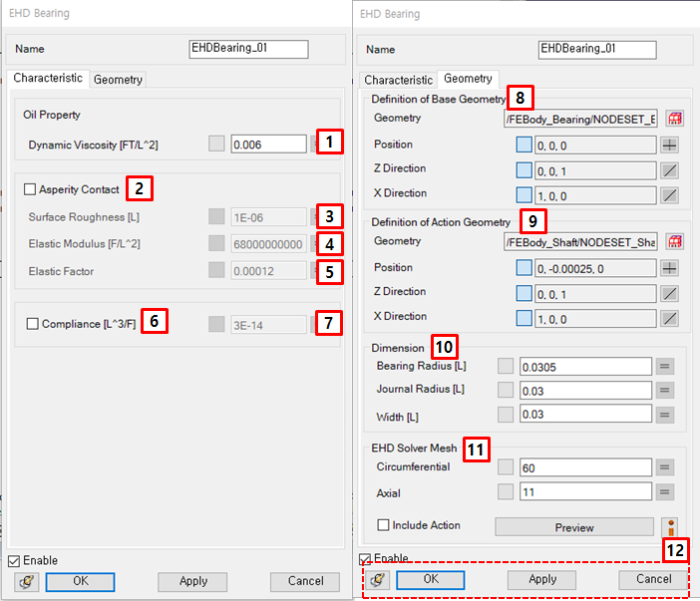Click Name field in left dialog

248,49
